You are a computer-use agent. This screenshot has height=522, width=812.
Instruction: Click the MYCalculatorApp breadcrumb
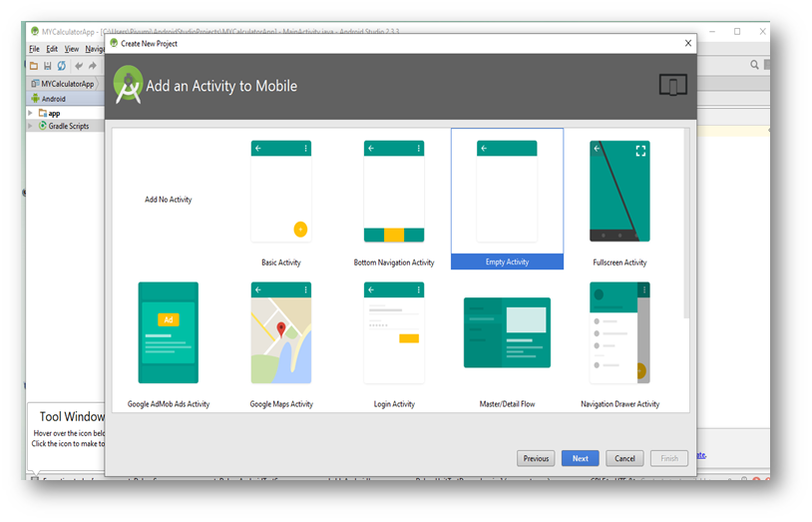63,84
